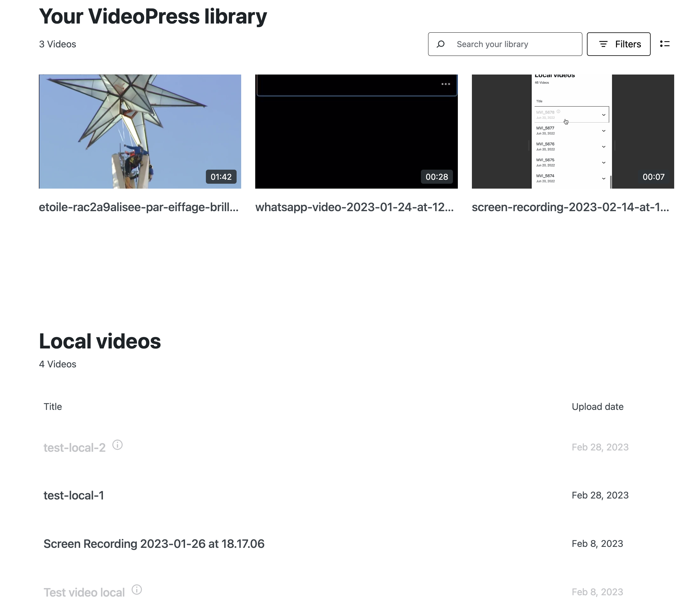The height and width of the screenshot is (608, 700).
Task: Select title whatsapp-video-2023-01-24-at-12...
Action: (354, 207)
